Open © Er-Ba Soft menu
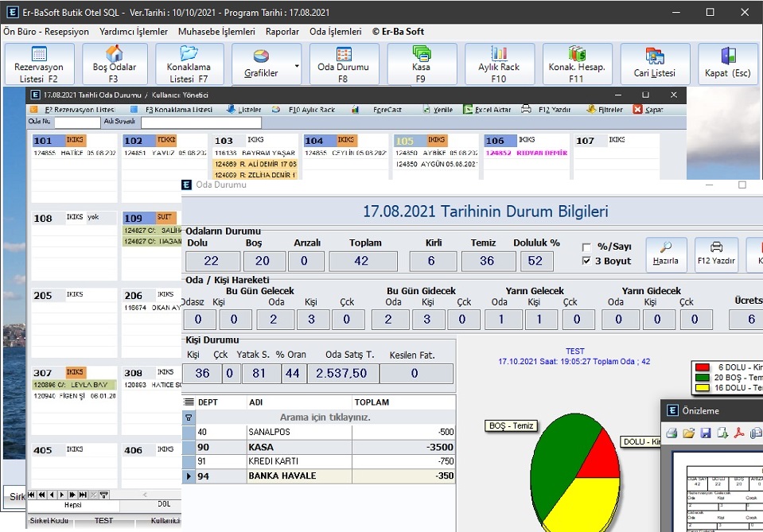The image size is (763, 532). click(x=398, y=32)
